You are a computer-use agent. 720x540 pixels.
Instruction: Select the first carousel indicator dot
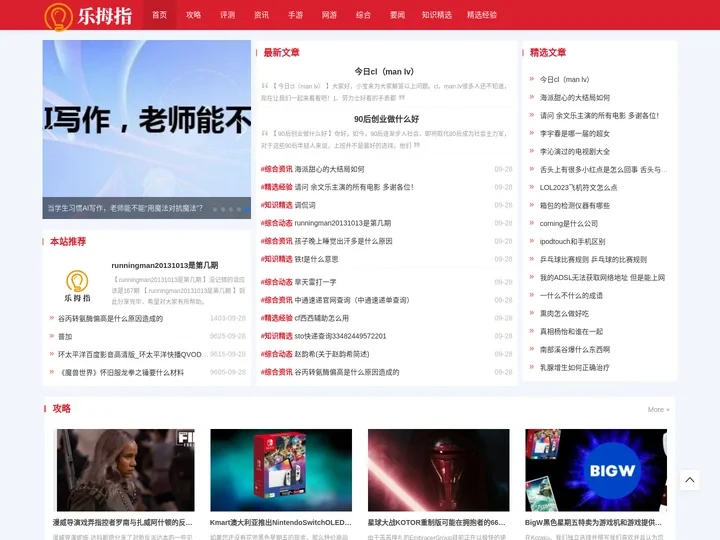click(x=215, y=209)
